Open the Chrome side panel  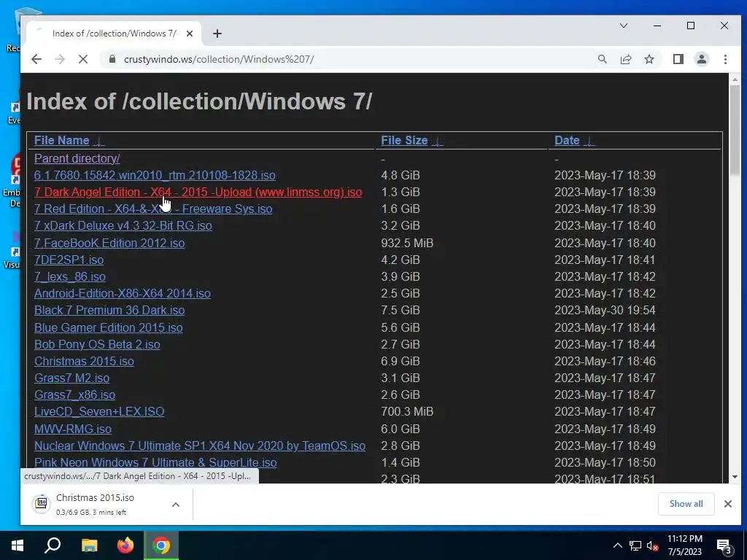point(678,59)
